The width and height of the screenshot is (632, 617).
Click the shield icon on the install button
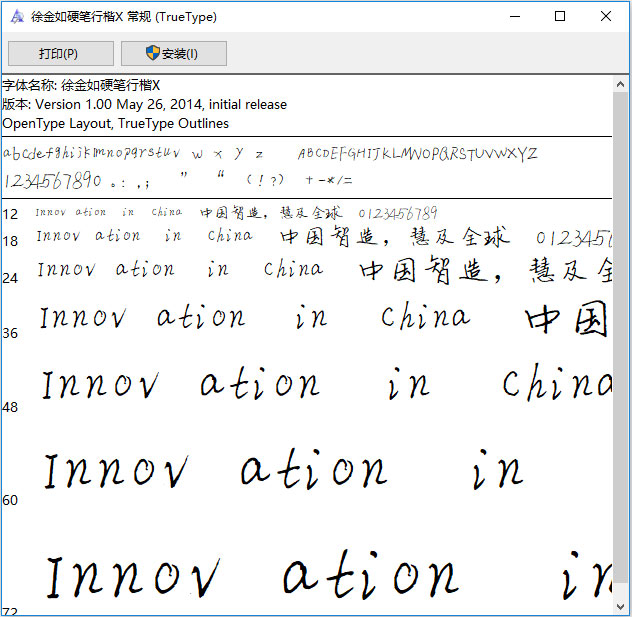pos(153,52)
